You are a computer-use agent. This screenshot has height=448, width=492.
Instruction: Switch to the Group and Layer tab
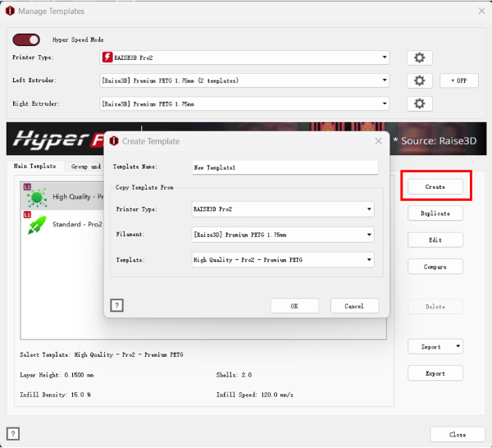tap(85, 167)
